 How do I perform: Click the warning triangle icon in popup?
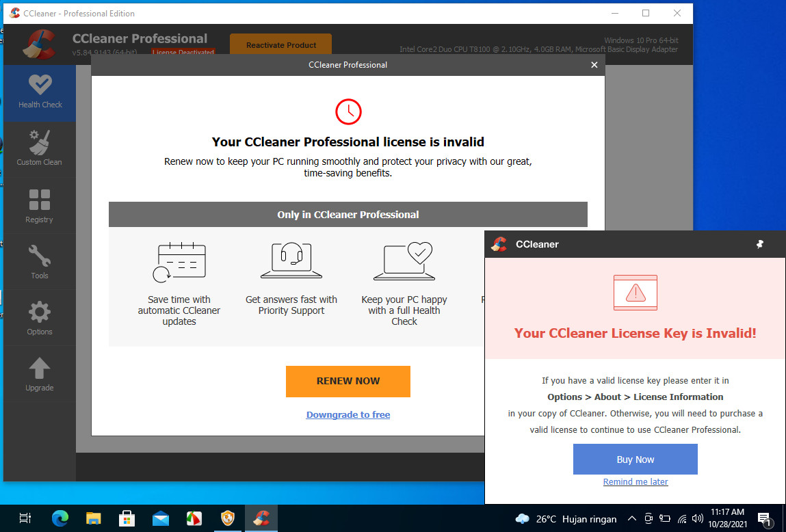[635, 293]
